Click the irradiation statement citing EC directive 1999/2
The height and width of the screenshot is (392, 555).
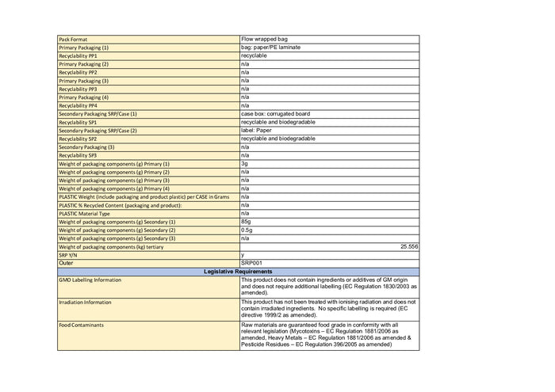pos(328,309)
